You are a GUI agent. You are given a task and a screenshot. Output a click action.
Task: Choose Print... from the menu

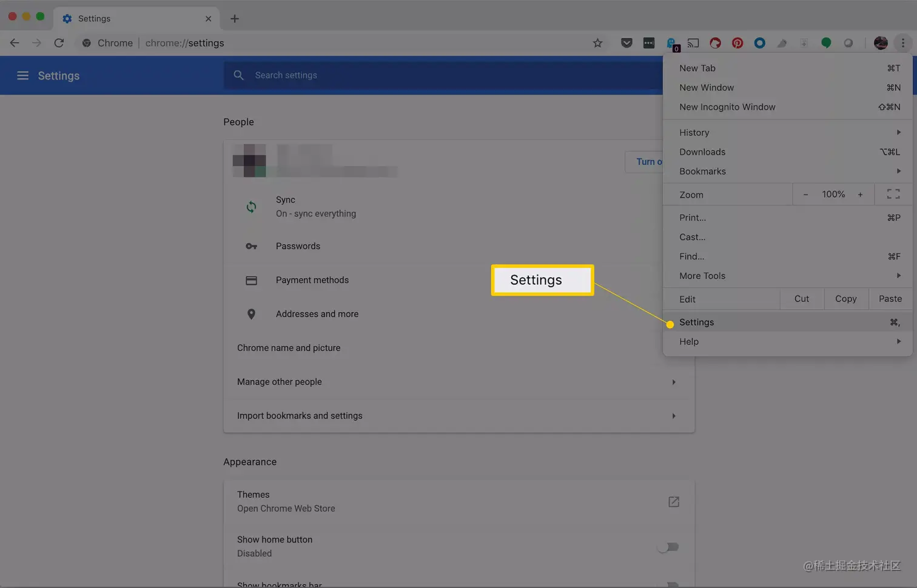[x=787, y=217]
